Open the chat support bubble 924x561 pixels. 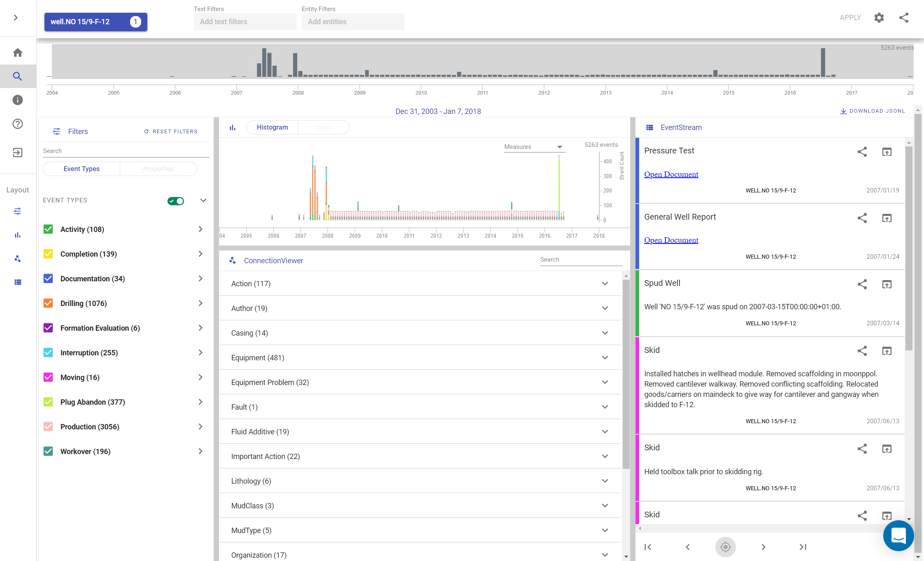[x=898, y=535]
